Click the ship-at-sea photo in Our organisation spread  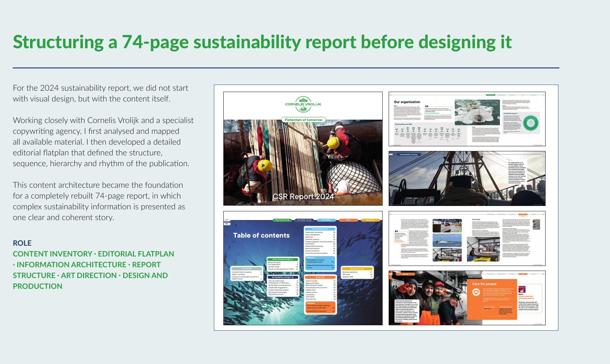(477, 112)
